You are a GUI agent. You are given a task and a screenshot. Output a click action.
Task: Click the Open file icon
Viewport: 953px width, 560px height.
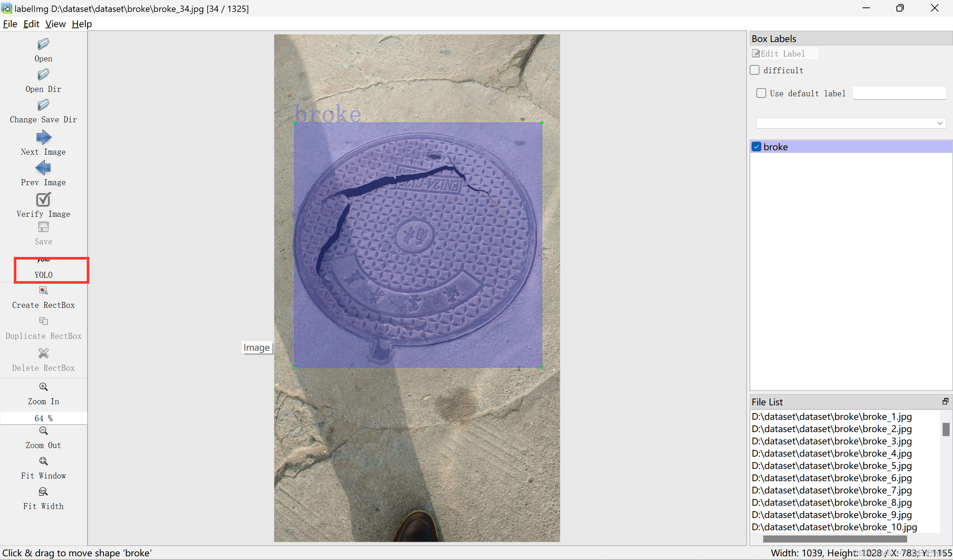pos(43,44)
